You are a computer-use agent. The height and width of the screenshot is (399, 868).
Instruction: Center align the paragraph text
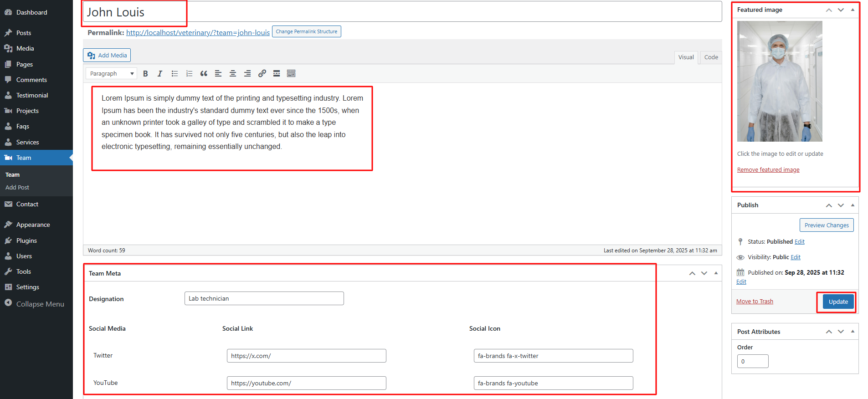[x=233, y=74]
